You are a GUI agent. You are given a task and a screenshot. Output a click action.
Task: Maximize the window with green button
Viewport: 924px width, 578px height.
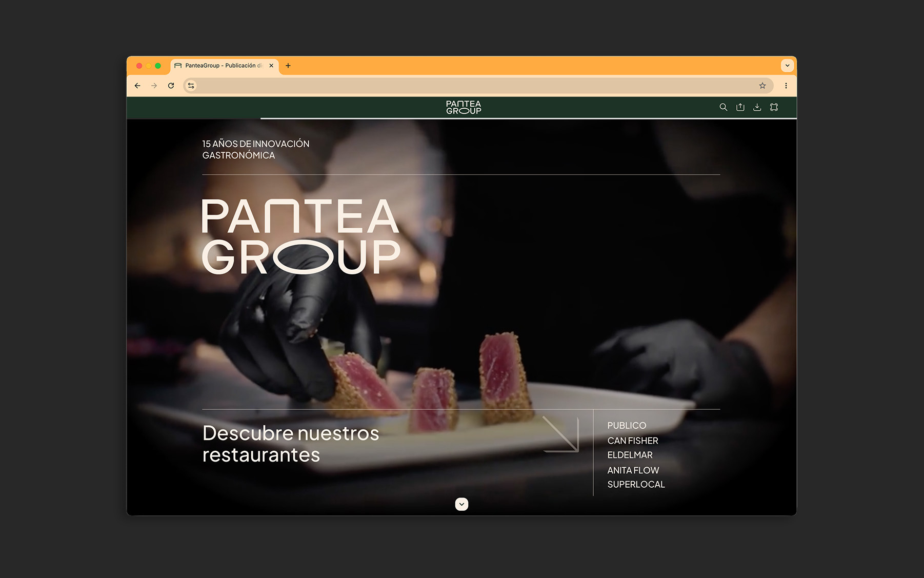tap(158, 66)
